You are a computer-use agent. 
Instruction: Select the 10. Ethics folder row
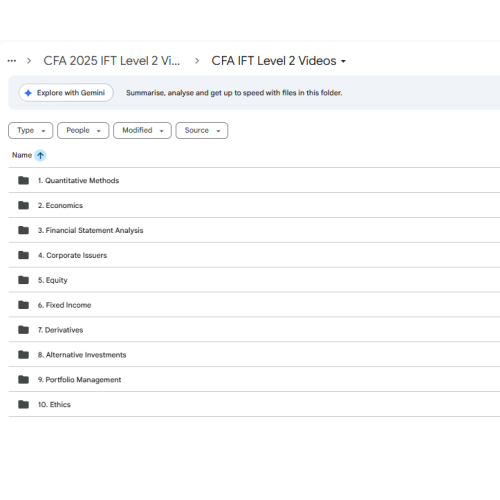[254, 404]
